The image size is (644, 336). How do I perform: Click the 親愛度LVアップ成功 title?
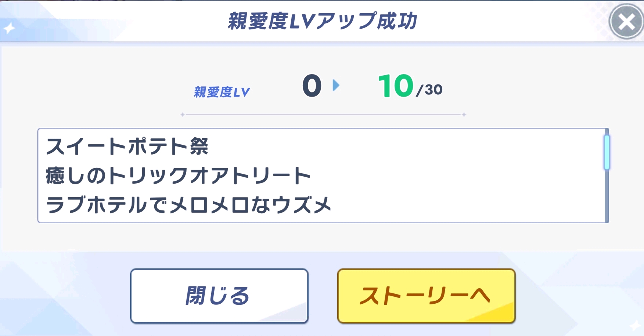tap(322, 21)
